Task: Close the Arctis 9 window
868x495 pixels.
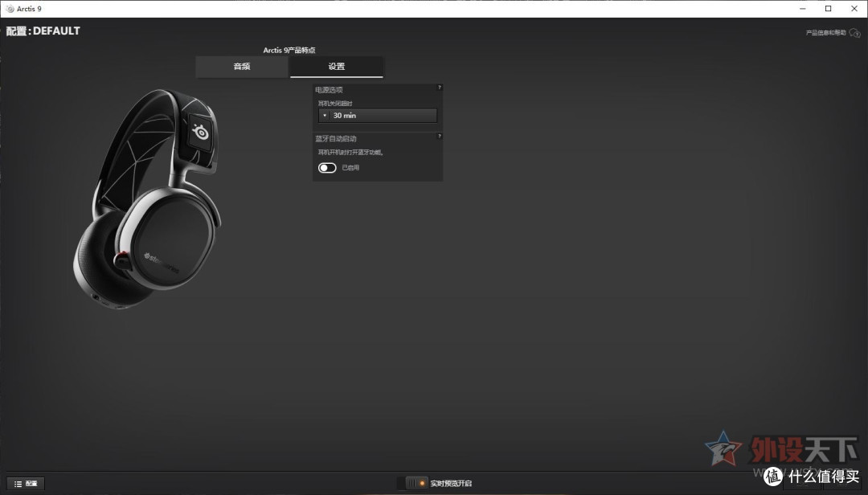Action: click(x=854, y=9)
